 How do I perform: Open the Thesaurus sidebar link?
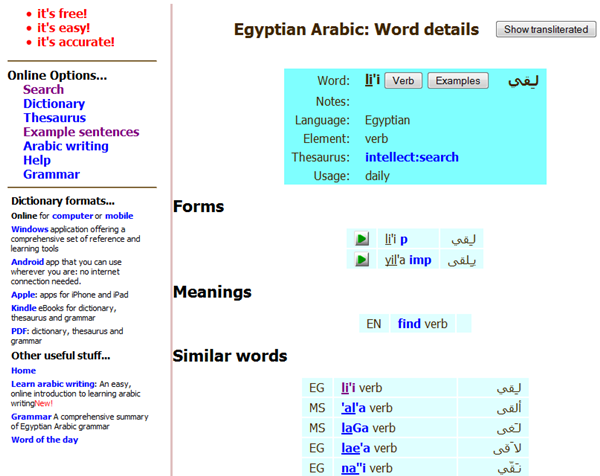(54, 118)
